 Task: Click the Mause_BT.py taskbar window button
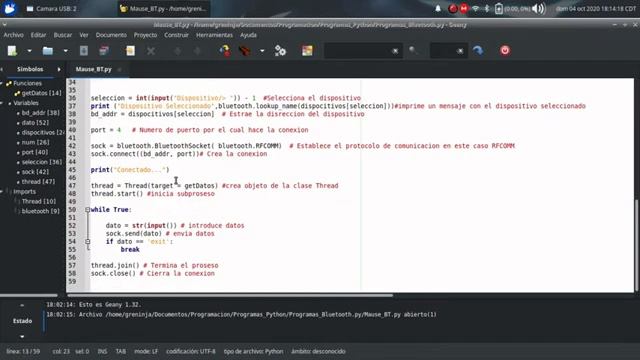tap(164, 9)
